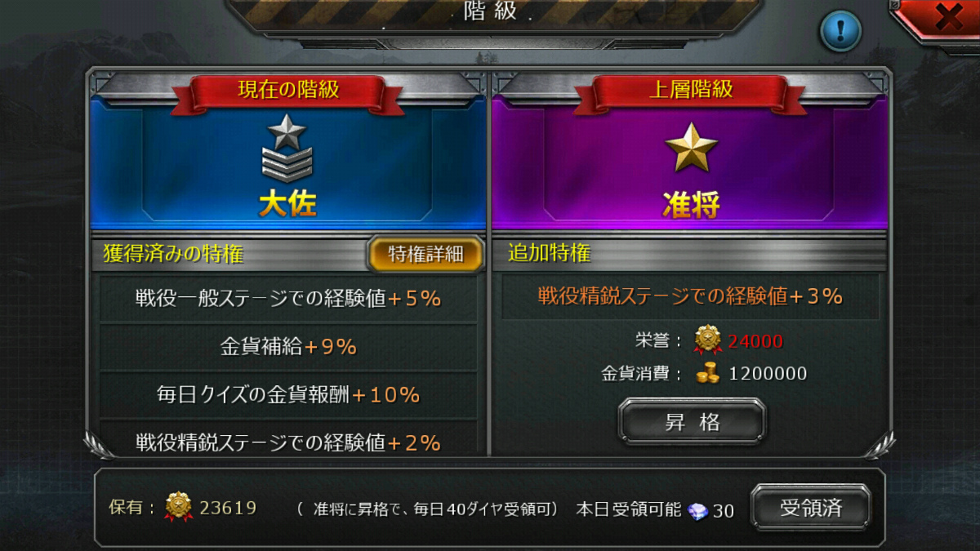The height and width of the screenshot is (551, 980).
Task: Tap the honor medal icon beside 24000
Action: click(706, 340)
